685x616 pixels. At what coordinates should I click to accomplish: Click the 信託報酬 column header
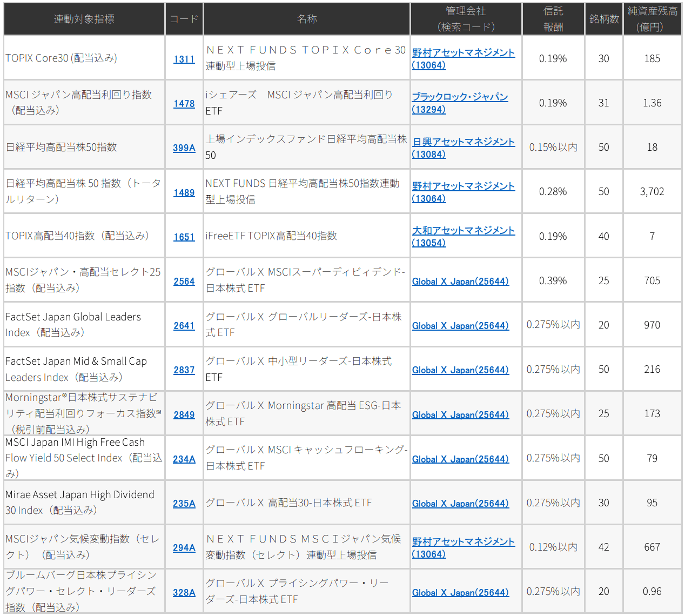pyautogui.click(x=553, y=19)
